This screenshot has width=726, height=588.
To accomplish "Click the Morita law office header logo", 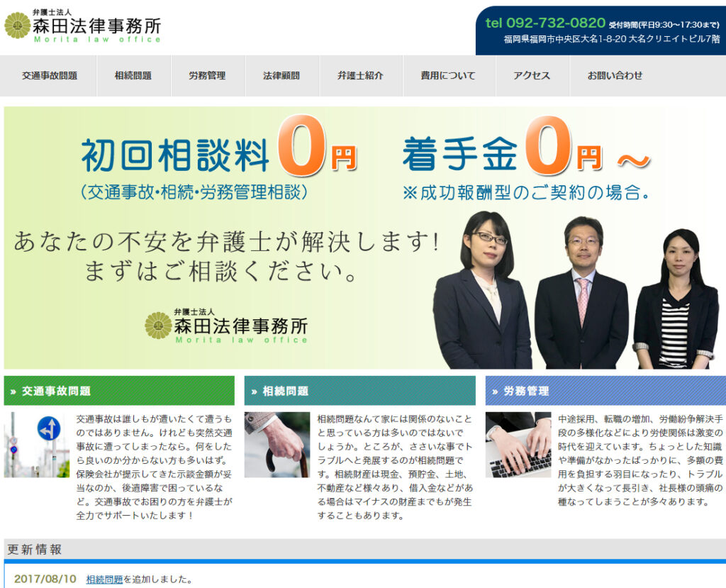I will pos(83,26).
